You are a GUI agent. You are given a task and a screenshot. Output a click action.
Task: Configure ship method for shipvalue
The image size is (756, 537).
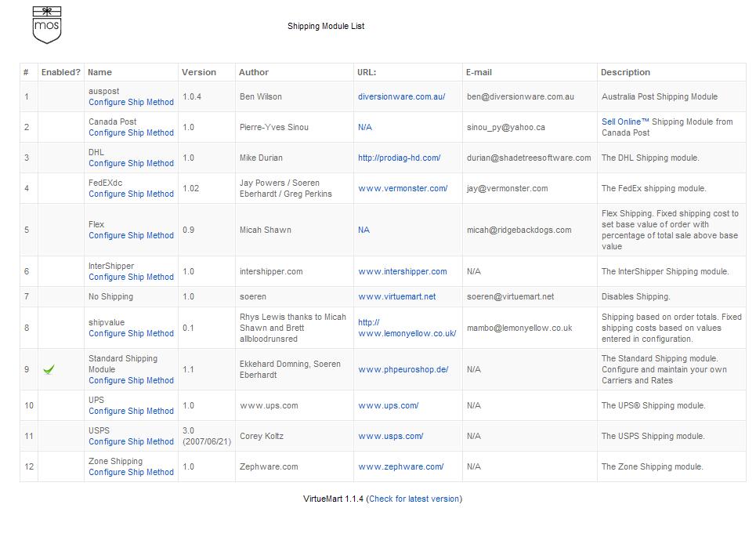pyautogui.click(x=131, y=334)
